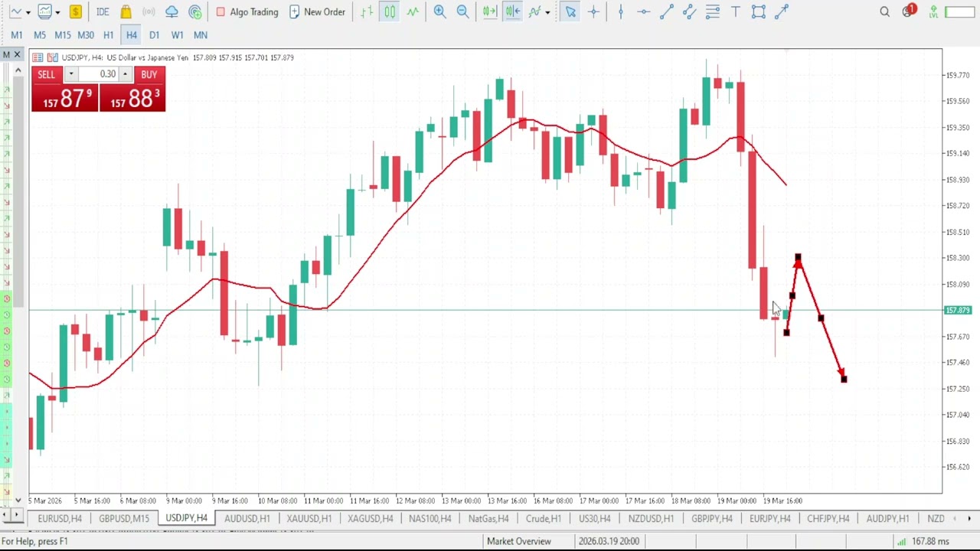Select the rectangle shapes tool
The height and width of the screenshot is (551, 980).
(x=758, y=11)
